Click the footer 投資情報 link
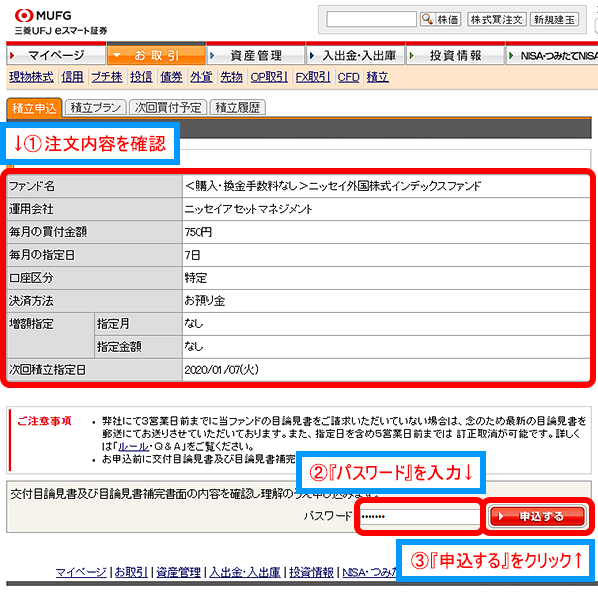598x592 pixels. 311,572
